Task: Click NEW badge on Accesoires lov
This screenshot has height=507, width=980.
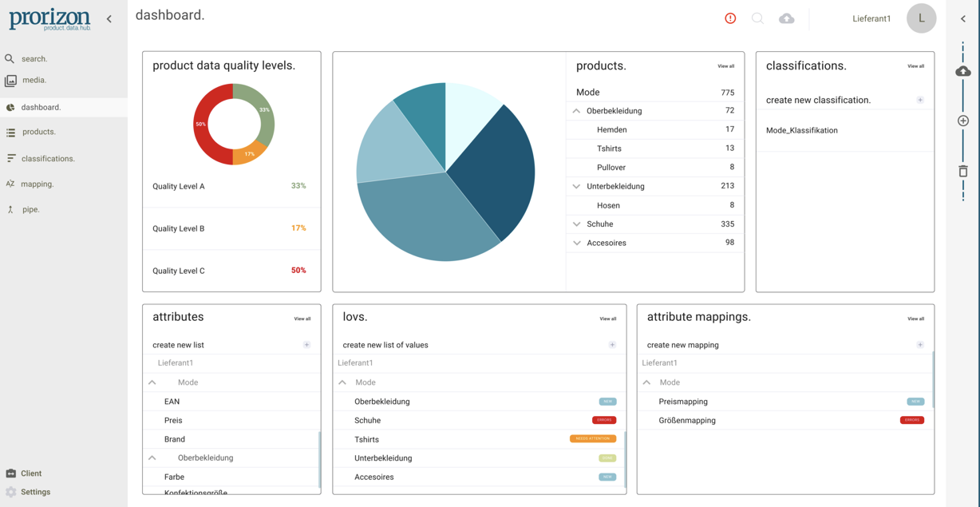Action: [607, 477]
